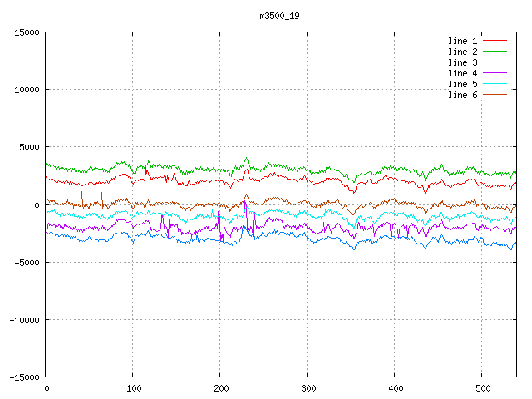Click the brown line 6 legend sample
The image size is (532, 399).
[495, 95]
